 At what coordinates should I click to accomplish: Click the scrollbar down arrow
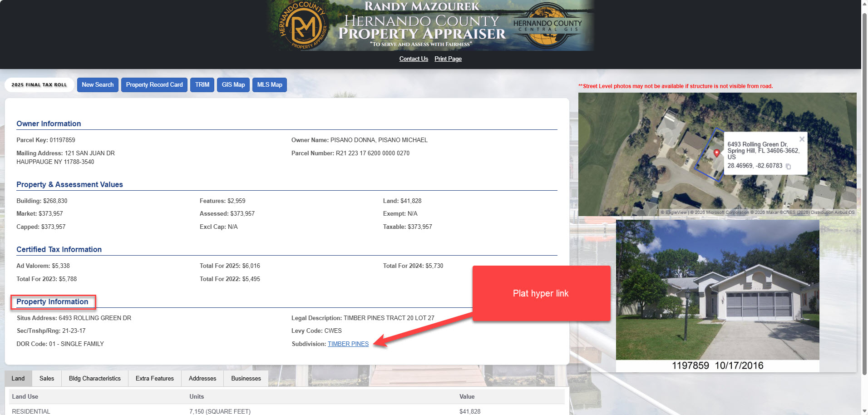click(864, 411)
